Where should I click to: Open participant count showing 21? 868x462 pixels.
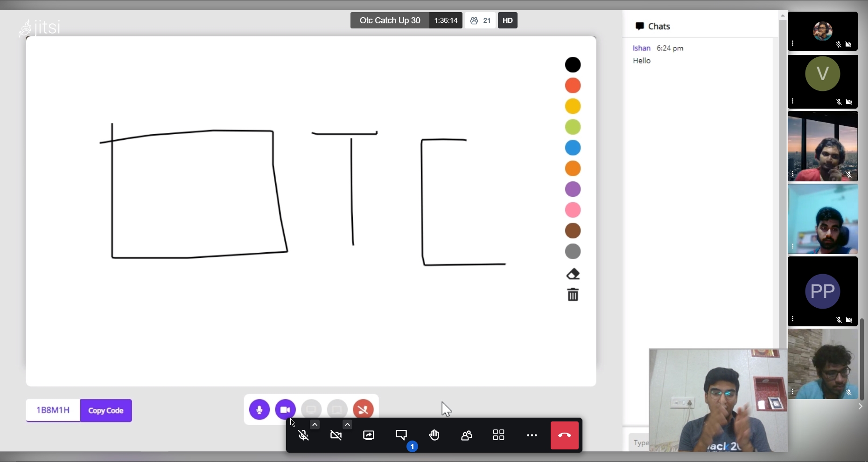click(481, 21)
